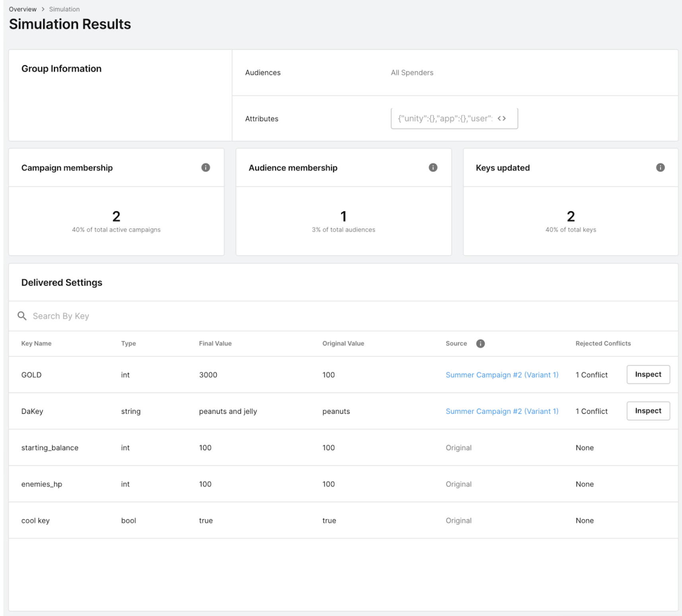Inspect the DaKey key conflict
The image size is (682, 616).
click(648, 411)
